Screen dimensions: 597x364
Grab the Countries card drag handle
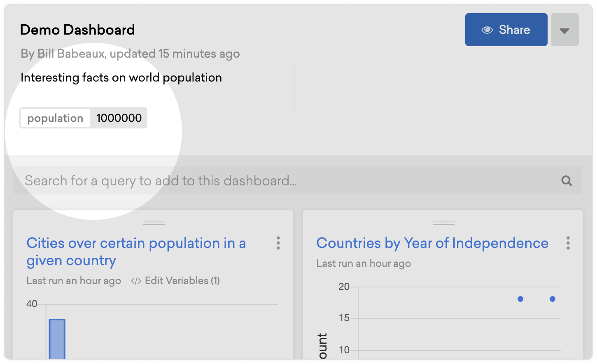click(x=444, y=223)
